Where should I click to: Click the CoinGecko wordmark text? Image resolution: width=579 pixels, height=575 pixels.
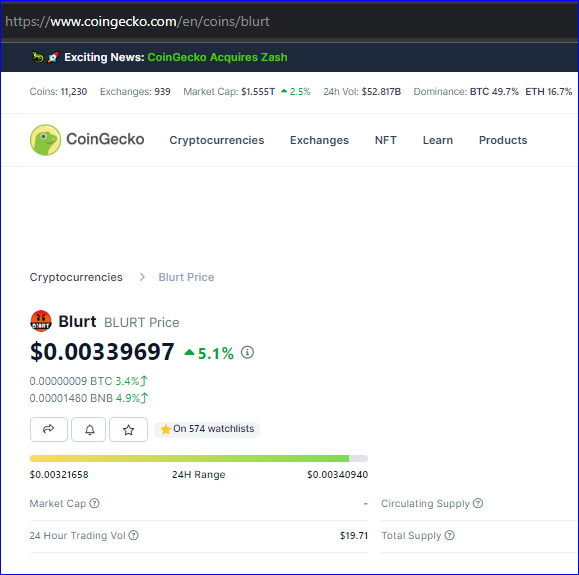[x=105, y=139]
